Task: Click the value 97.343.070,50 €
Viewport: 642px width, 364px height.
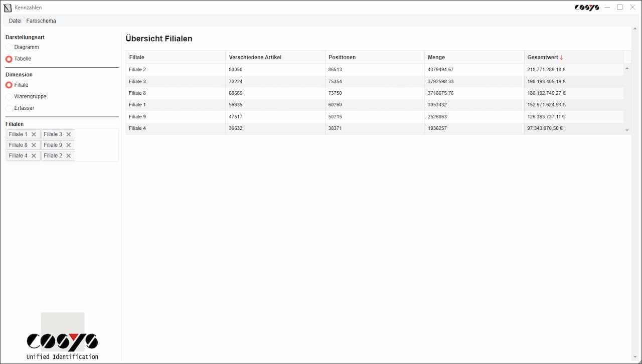Action: (x=545, y=128)
